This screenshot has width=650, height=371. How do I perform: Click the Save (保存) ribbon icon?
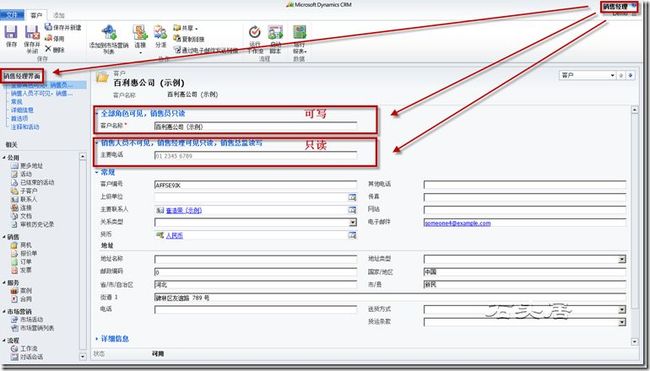click(11, 32)
